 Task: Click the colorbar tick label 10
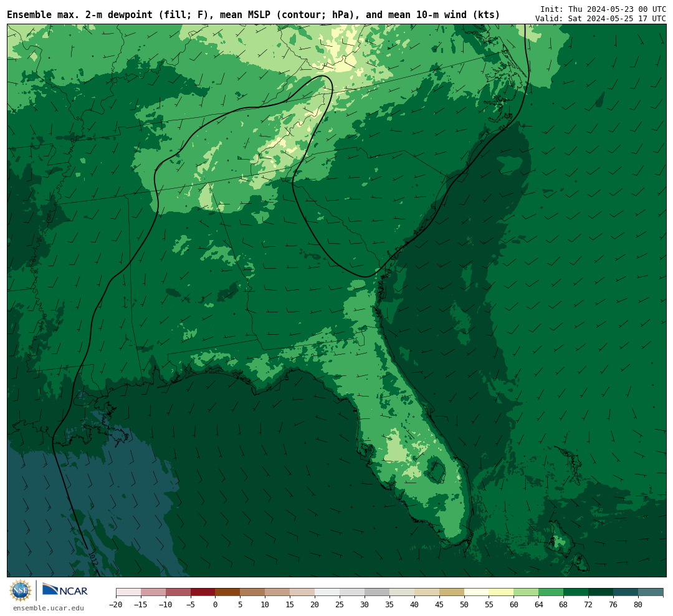click(265, 604)
